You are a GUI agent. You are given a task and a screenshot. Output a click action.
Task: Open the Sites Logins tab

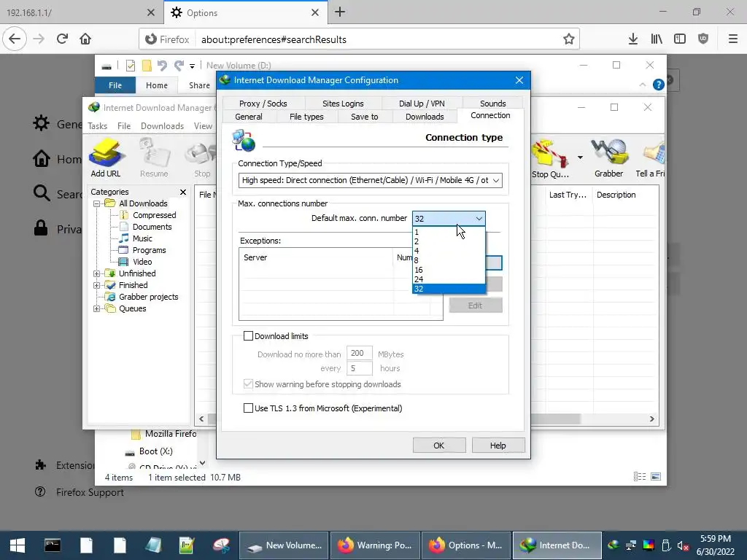click(x=343, y=104)
